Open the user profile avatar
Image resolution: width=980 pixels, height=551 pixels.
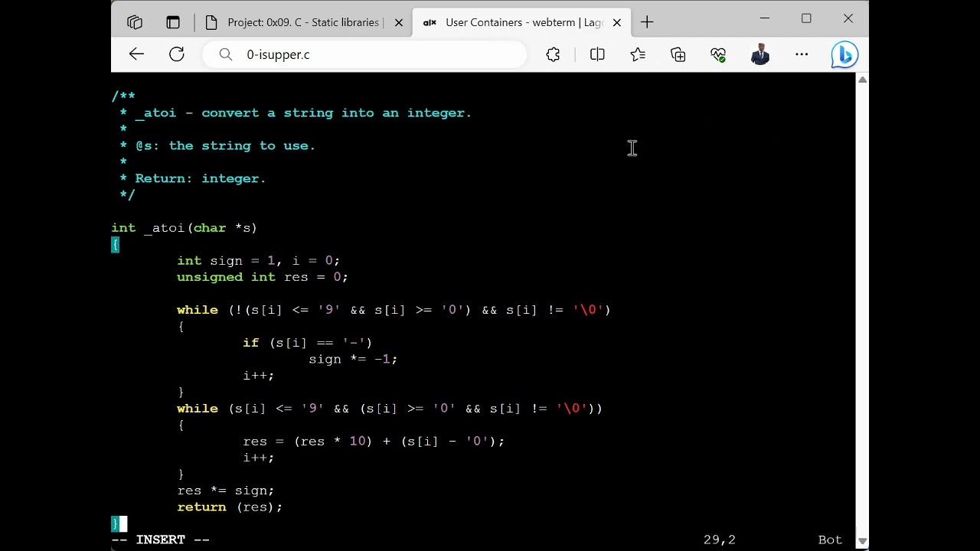pos(759,54)
